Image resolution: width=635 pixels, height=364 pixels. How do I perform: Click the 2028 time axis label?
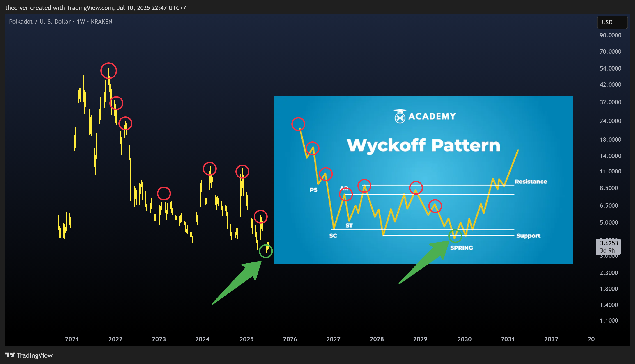(x=377, y=339)
